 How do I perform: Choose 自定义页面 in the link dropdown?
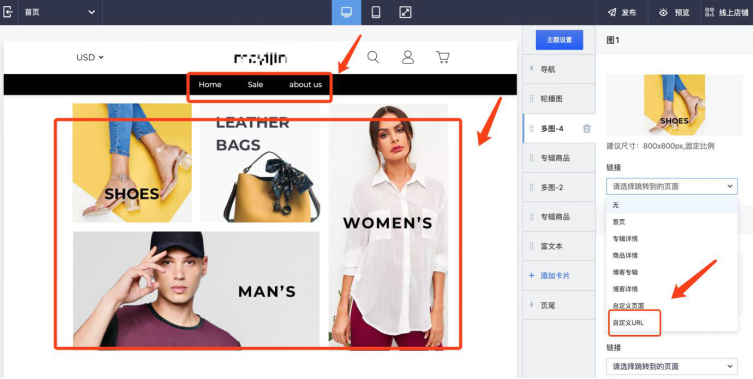pyautogui.click(x=671, y=306)
